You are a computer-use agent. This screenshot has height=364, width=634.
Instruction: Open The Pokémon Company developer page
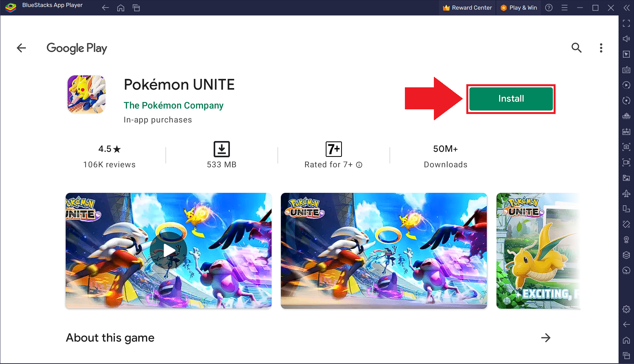point(173,105)
